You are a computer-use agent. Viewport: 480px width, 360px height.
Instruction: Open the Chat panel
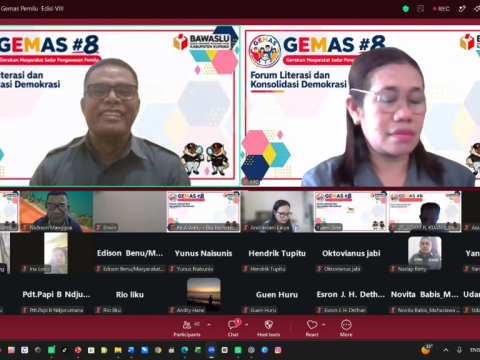click(233, 328)
